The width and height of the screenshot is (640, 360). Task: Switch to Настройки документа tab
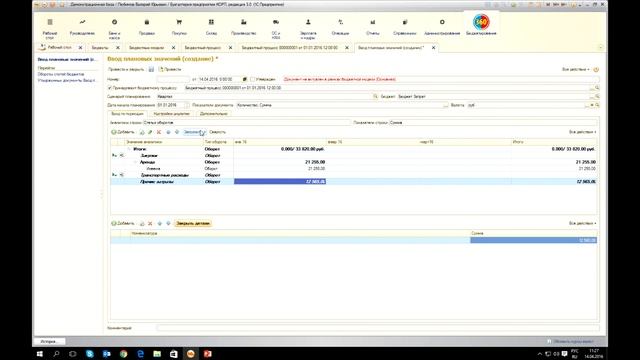coord(171,114)
